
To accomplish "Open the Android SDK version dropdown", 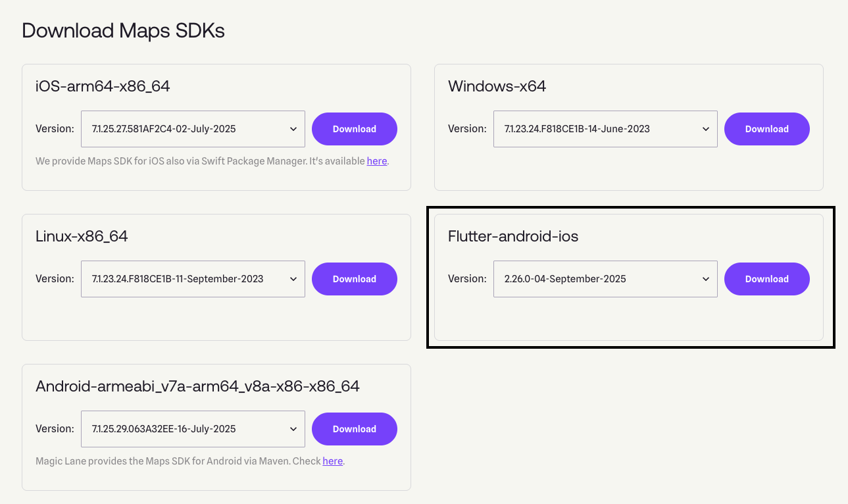I will click(193, 429).
